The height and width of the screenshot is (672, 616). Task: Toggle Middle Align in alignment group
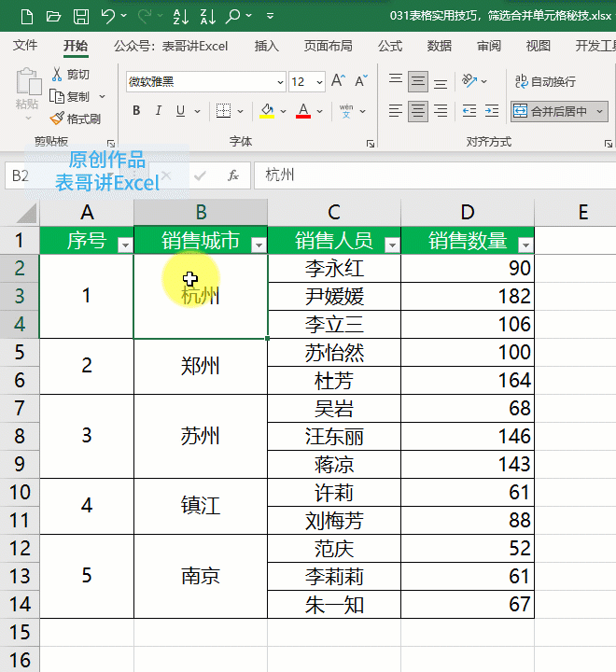click(x=418, y=81)
